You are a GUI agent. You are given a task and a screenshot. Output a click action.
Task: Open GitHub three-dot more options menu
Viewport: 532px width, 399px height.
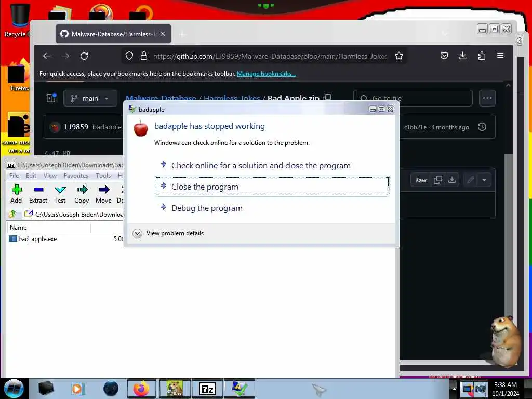coord(487,98)
